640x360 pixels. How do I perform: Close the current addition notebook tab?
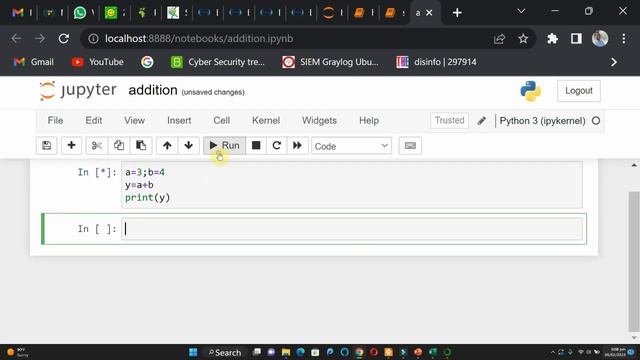[429, 13]
